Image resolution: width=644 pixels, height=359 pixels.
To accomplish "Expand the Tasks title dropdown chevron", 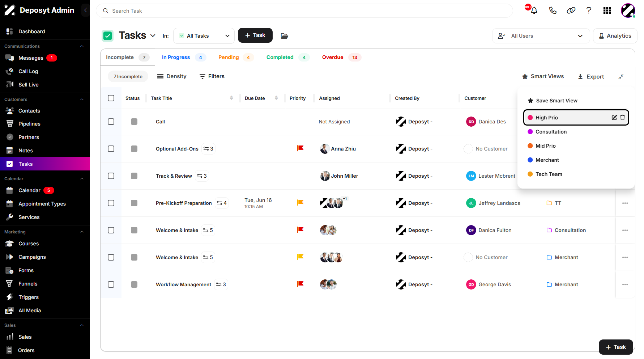I will pyautogui.click(x=153, y=35).
